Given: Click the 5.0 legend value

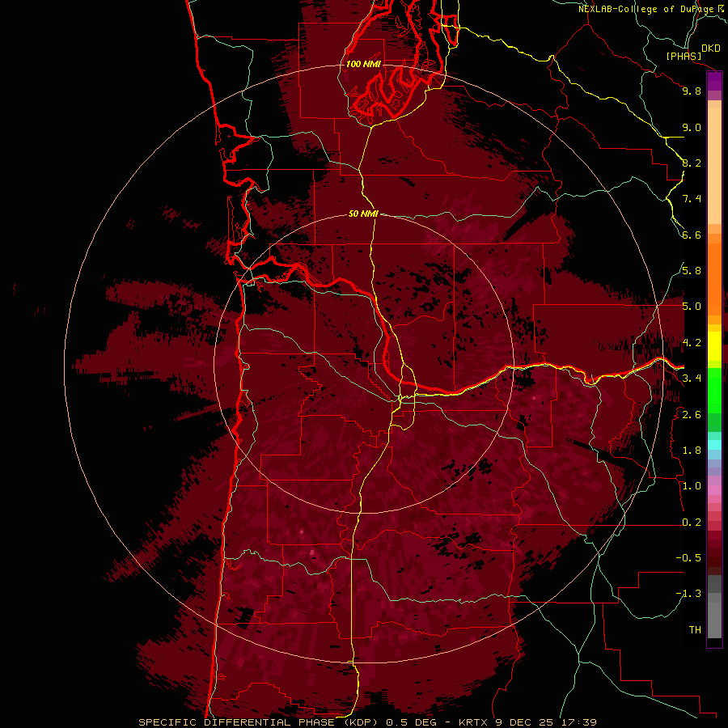Looking at the screenshot, I should click(x=692, y=307).
